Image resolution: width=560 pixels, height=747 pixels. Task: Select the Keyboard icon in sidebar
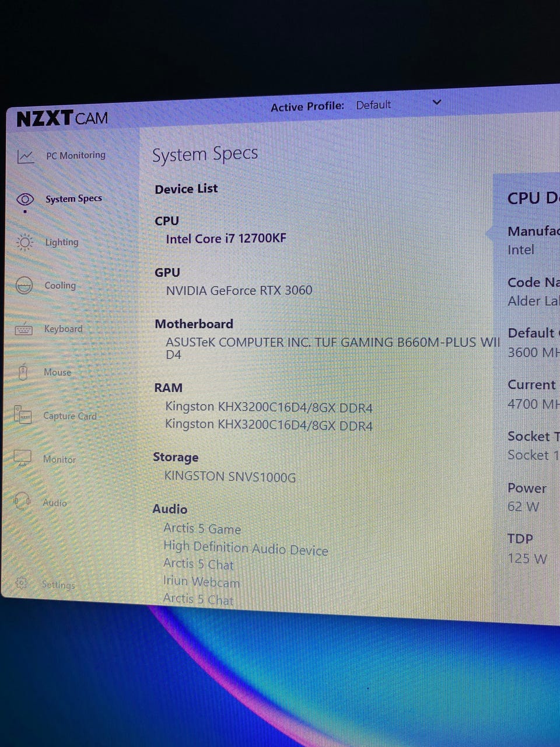(x=23, y=329)
